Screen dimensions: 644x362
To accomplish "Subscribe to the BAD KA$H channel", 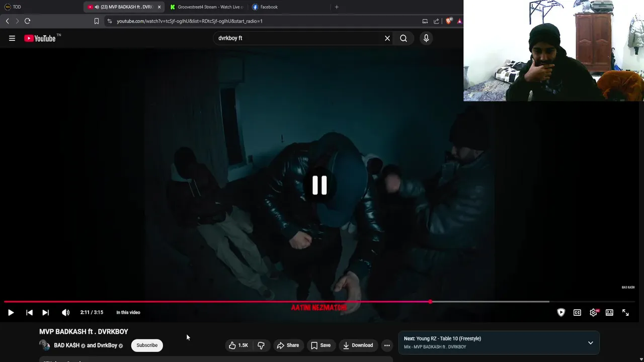I will (147, 345).
